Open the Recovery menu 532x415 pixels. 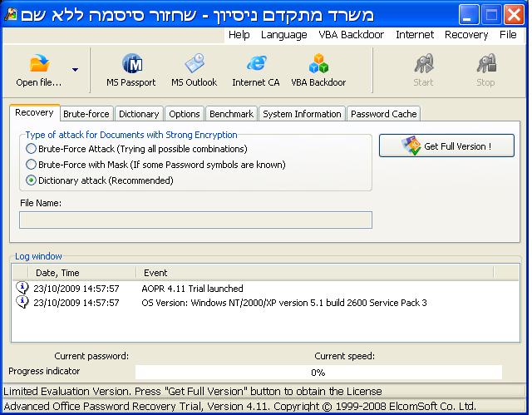(466, 35)
